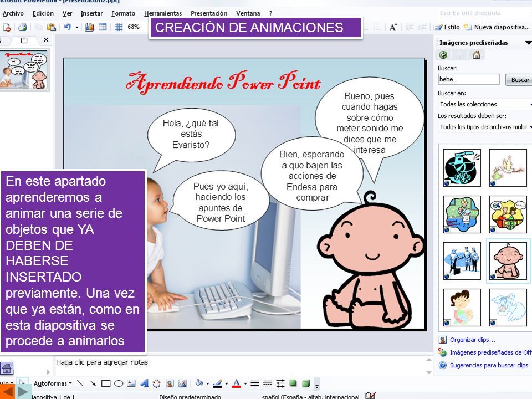
Task: Open the font color dropdown arrow
Action: point(245,383)
